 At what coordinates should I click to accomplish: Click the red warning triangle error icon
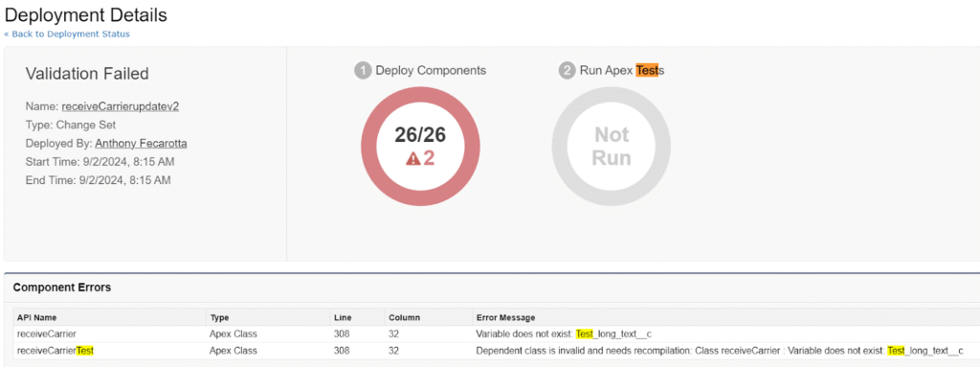point(413,159)
